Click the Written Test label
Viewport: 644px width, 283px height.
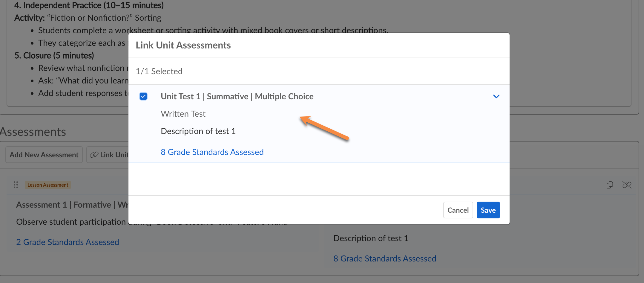pyautogui.click(x=183, y=114)
